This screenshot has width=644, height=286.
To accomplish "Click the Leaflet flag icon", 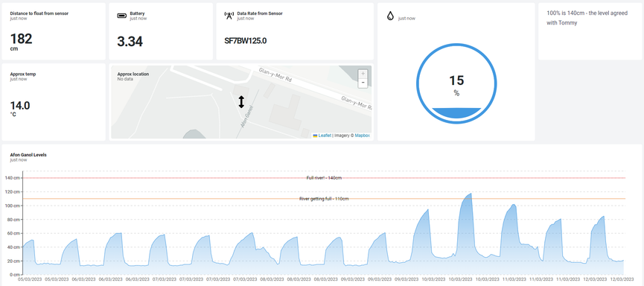I will (315, 136).
